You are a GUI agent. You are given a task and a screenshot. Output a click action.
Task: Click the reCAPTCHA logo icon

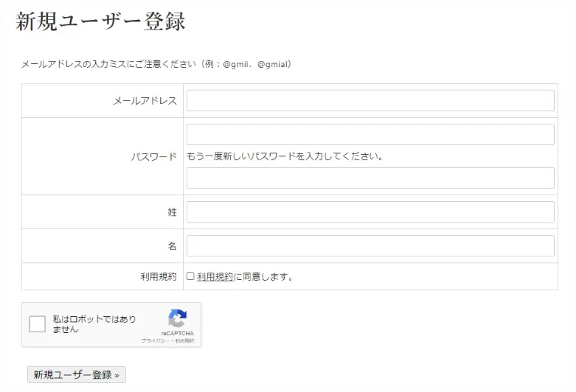pos(177,319)
